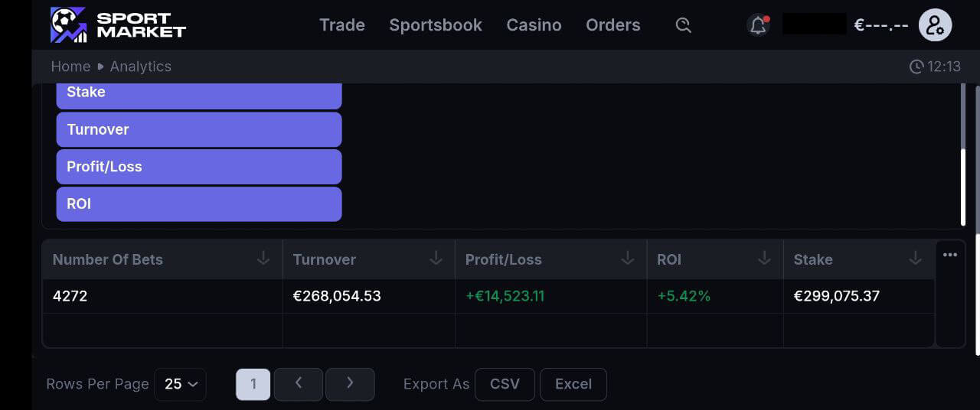980x410 pixels.
Task: Toggle the Turnover metric chip
Action: 198,129
